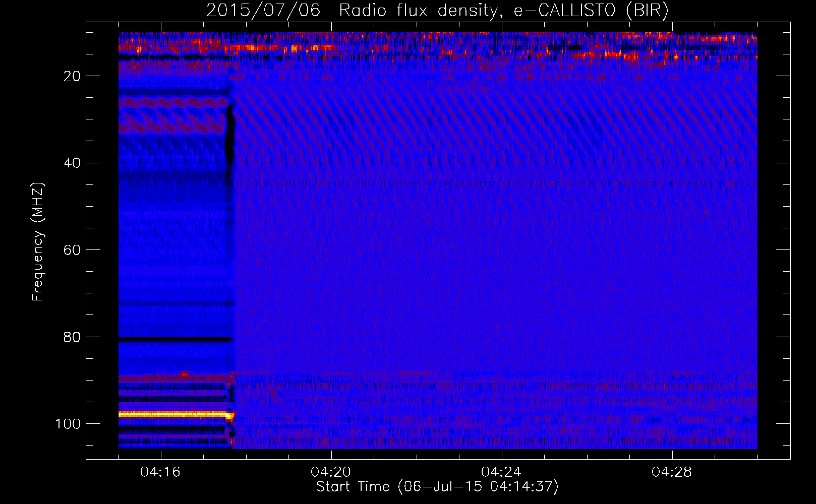Viewport: 816px width, 504px height.
Task: Click the plot title text at top
Action: point(437,10)
